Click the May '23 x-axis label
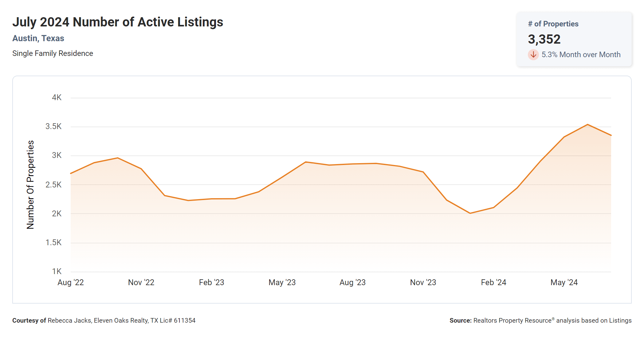 (282, 282)
